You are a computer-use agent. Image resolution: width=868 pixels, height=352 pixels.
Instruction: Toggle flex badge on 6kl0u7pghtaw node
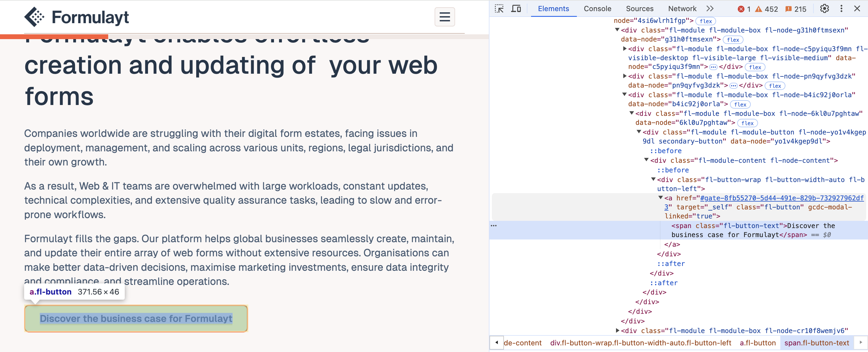tap(747, 123)
